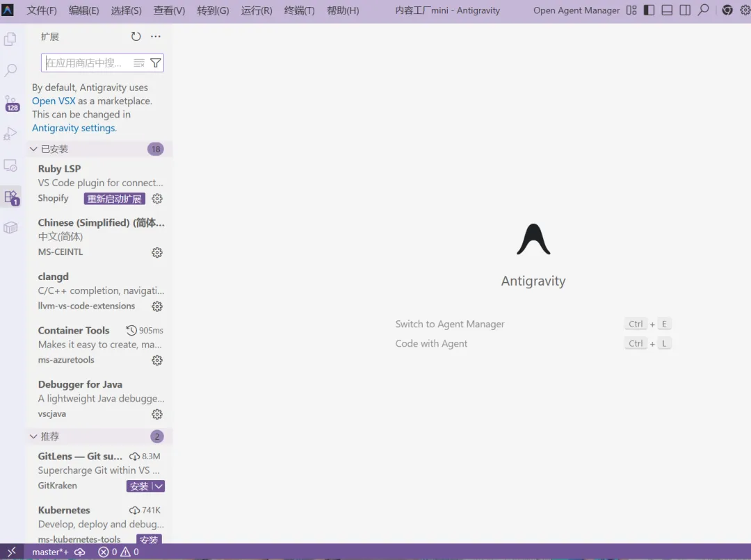The image size is (751, 560).
Task: Open the browser icon in title bar
Action: click(x=727, y=10)
